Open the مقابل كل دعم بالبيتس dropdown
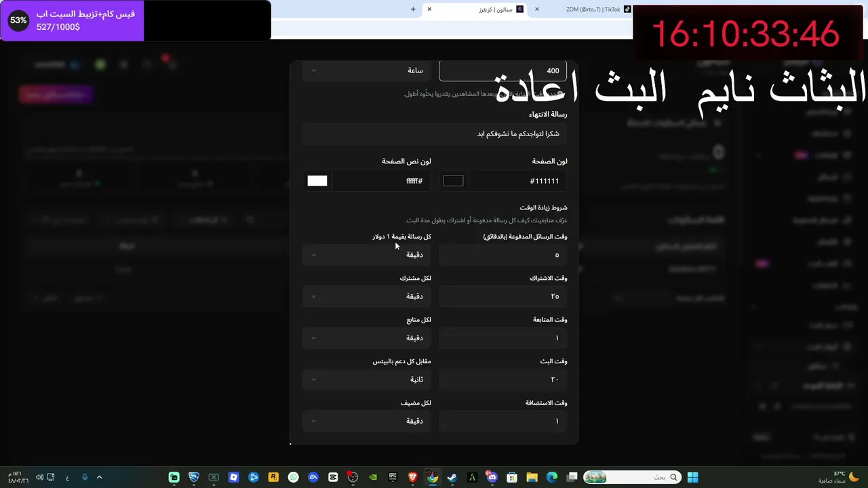Image resolution: width=868 pixels, height=488 pixels. click(367, 380)
